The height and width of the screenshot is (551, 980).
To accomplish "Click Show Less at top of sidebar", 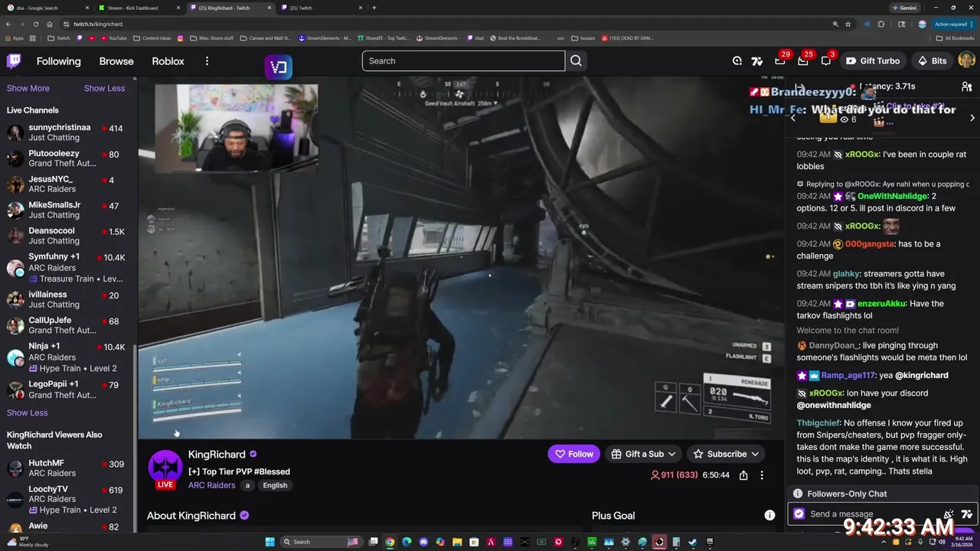I will pos(104,88).
